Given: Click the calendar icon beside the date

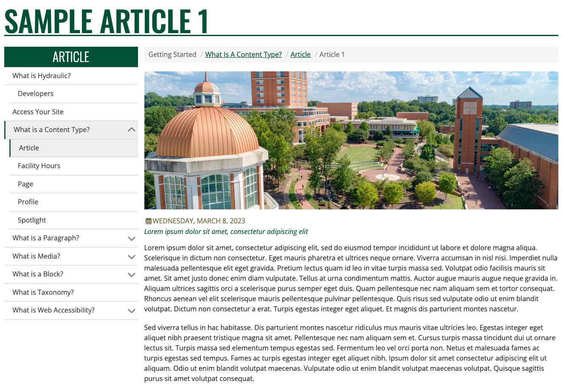Looking at the screenshot, I should 148,221.
